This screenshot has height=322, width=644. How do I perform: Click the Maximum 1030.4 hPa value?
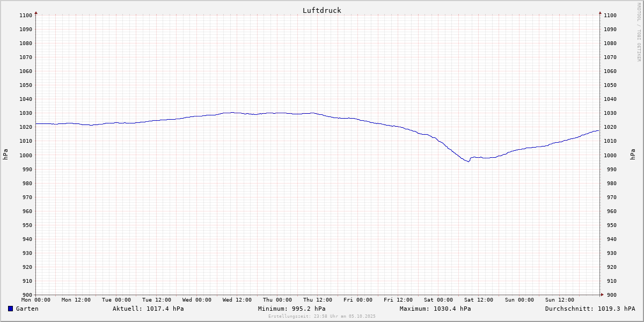(x=435, y=309)
